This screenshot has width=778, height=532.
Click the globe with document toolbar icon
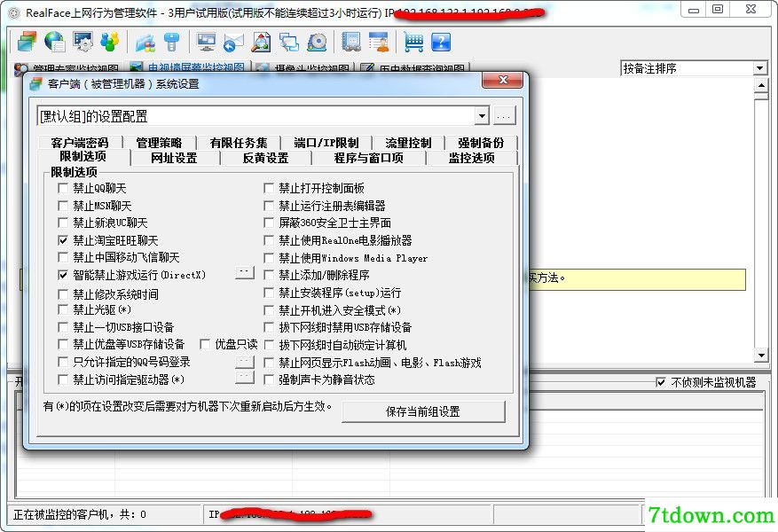55,42
